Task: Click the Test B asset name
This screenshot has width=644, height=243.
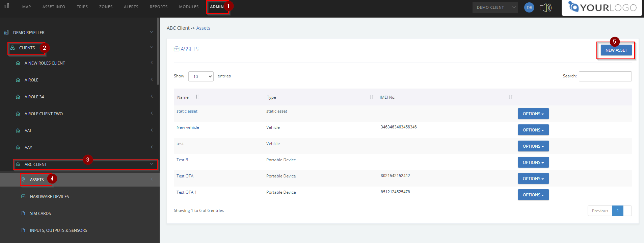Action: coord(182,160)
